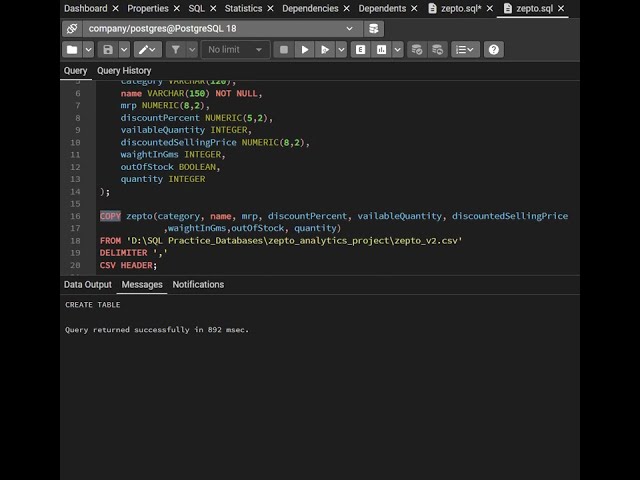The width and height of the screenshot is (640, 480).
Task: Expand the Save File dropdown arrow
Action: pos(124,50)
